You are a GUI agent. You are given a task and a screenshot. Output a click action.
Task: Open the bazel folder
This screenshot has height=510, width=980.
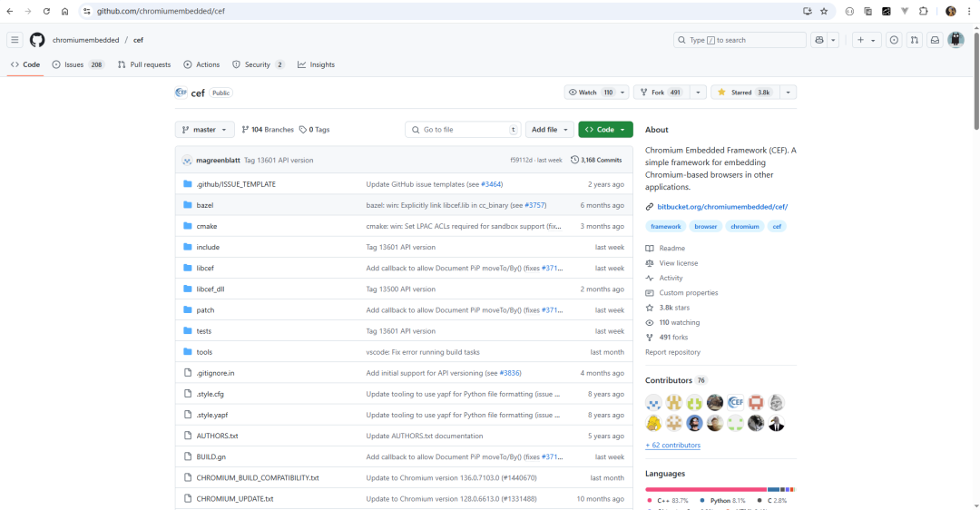pyautogui.click(x=205, y=205)
